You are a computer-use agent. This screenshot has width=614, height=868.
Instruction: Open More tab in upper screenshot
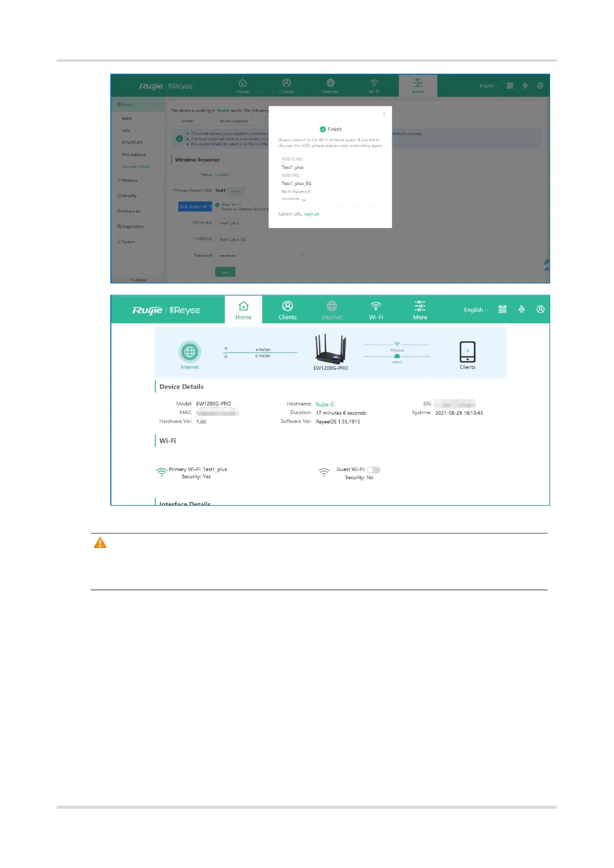418,86
